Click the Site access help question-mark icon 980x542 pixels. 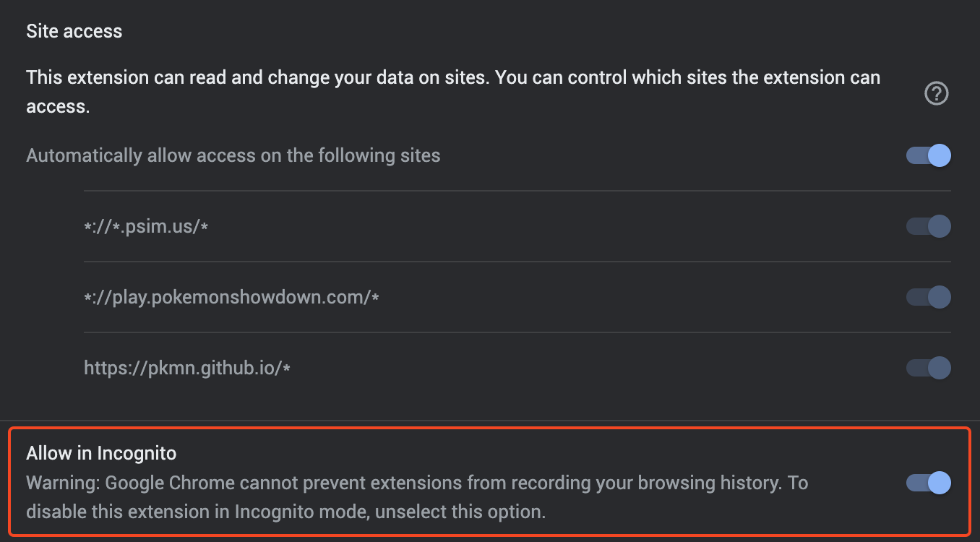(937, 93)
